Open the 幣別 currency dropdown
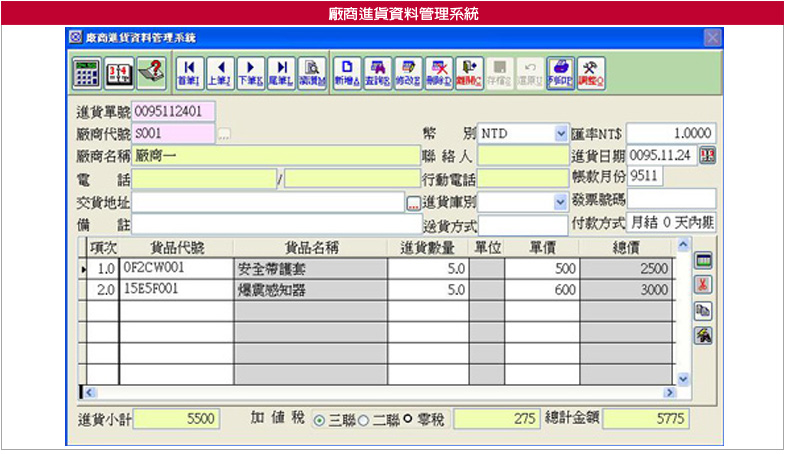The image size is (786, 454). (x=560, y=133)
